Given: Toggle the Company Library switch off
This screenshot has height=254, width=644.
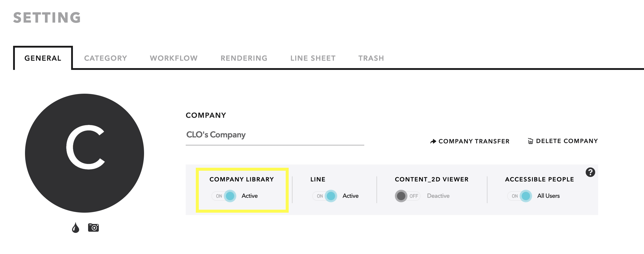Looking at the screenshot, I should (224, 196).
